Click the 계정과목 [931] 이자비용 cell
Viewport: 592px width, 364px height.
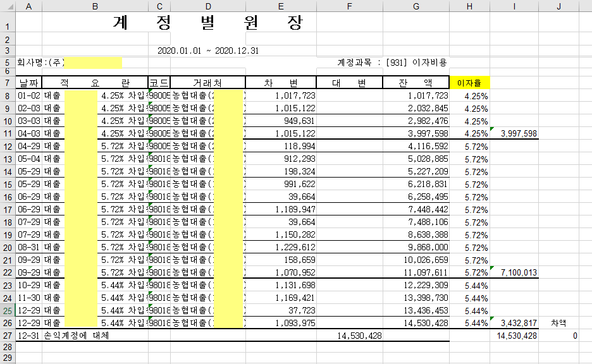(392, 62)
